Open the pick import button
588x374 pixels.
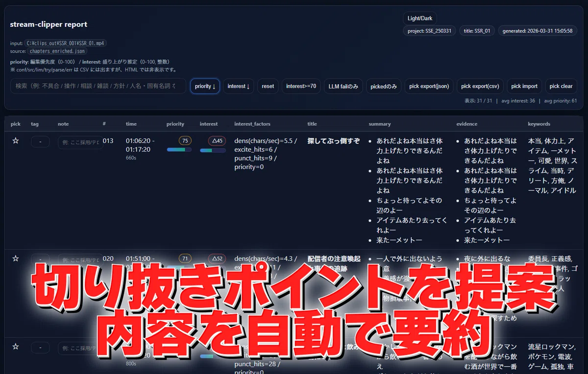click(x=524, y=86)
